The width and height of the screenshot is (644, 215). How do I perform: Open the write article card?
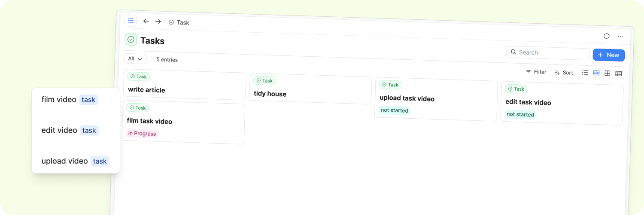(x=185, y=85)
